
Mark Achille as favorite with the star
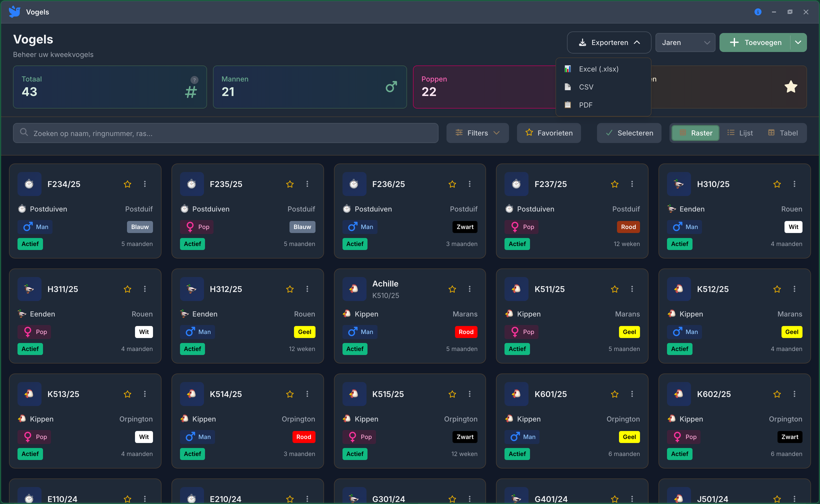452,289
